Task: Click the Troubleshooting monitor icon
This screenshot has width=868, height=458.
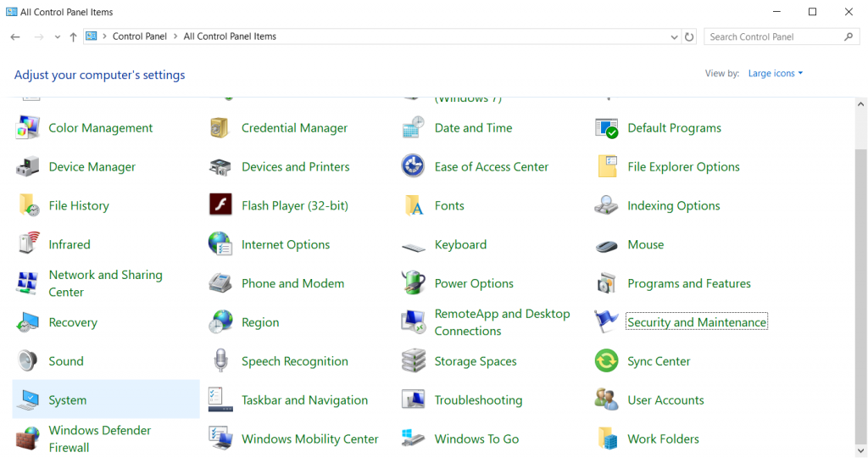Action: (413, 399)
